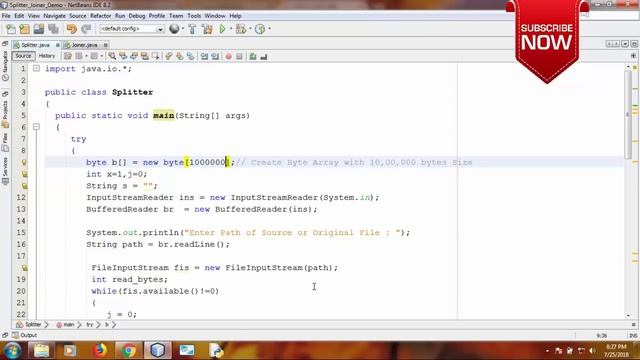640x360 pixels.
Task: Click the Next Bookmark icon
Action: [180, 56]
